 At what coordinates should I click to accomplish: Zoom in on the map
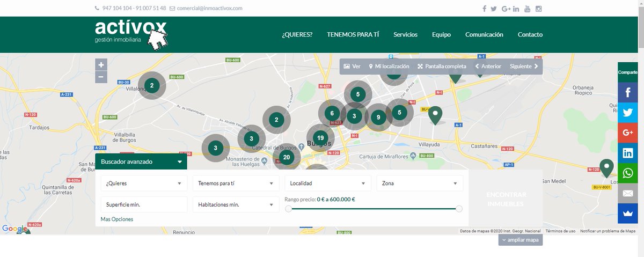[x=101, y=64]
